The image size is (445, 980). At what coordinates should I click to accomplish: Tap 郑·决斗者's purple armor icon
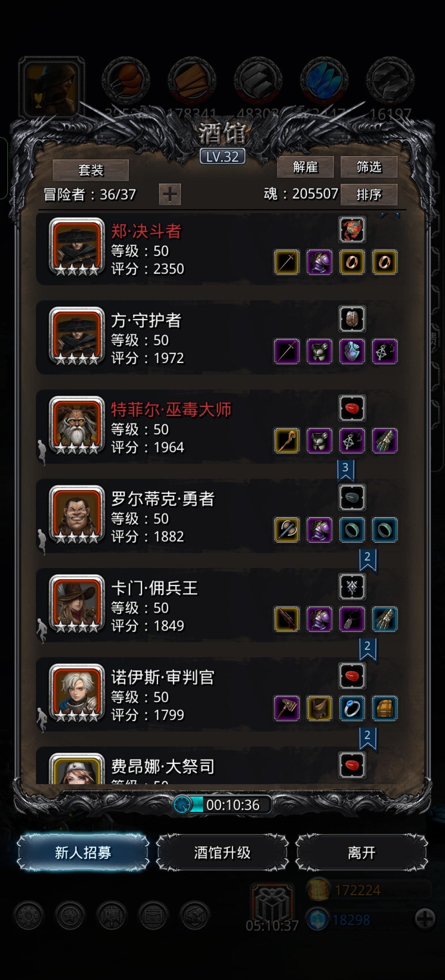click(x=319, y=262)
